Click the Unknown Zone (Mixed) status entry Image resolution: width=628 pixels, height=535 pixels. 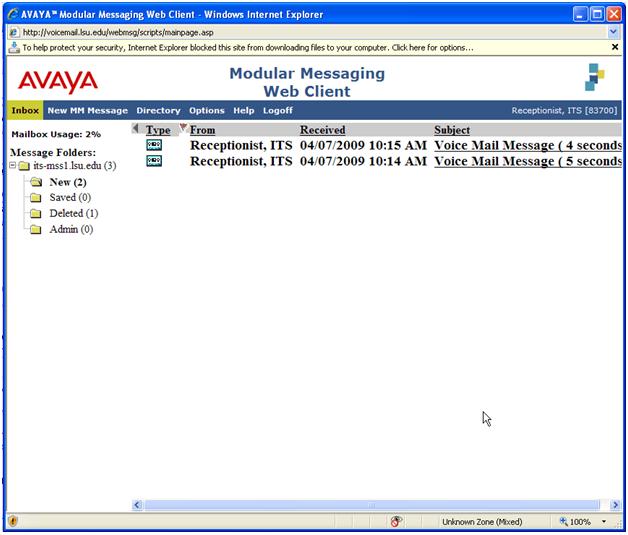pos(482,522)
